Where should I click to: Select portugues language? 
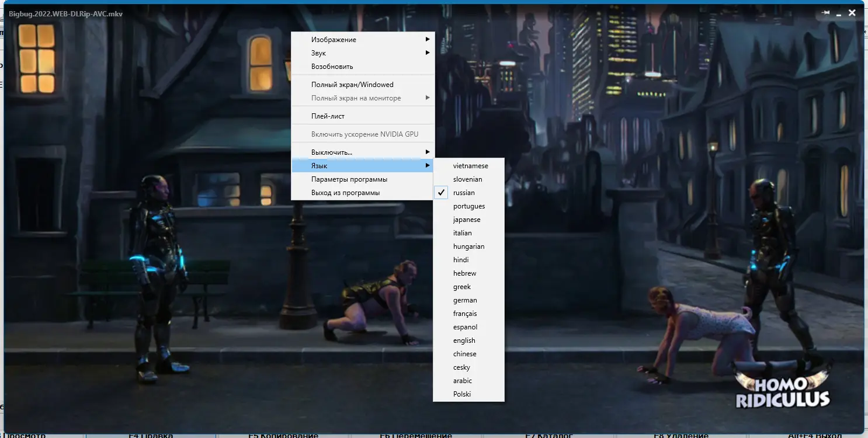[x=468, y=206]
